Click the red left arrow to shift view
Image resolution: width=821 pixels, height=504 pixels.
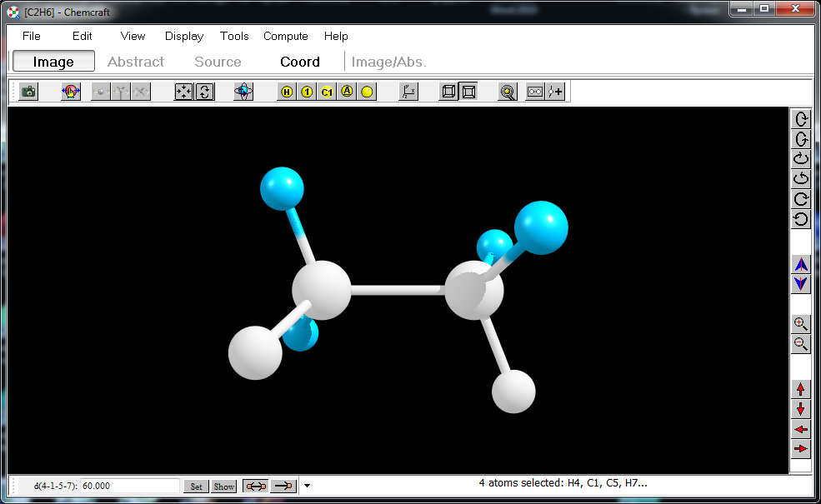[x=801, y=429]
